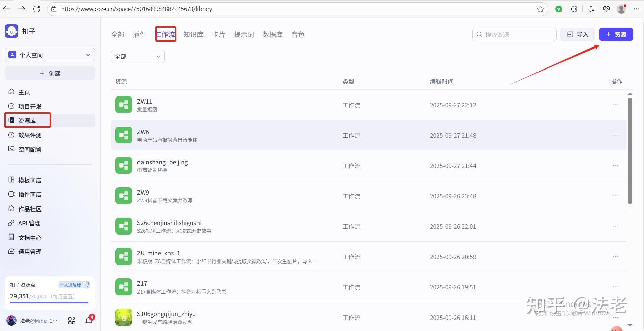Open the 全部 filter dropdown
The height and width of the screenshot is (331, 644).
point(137,56)
